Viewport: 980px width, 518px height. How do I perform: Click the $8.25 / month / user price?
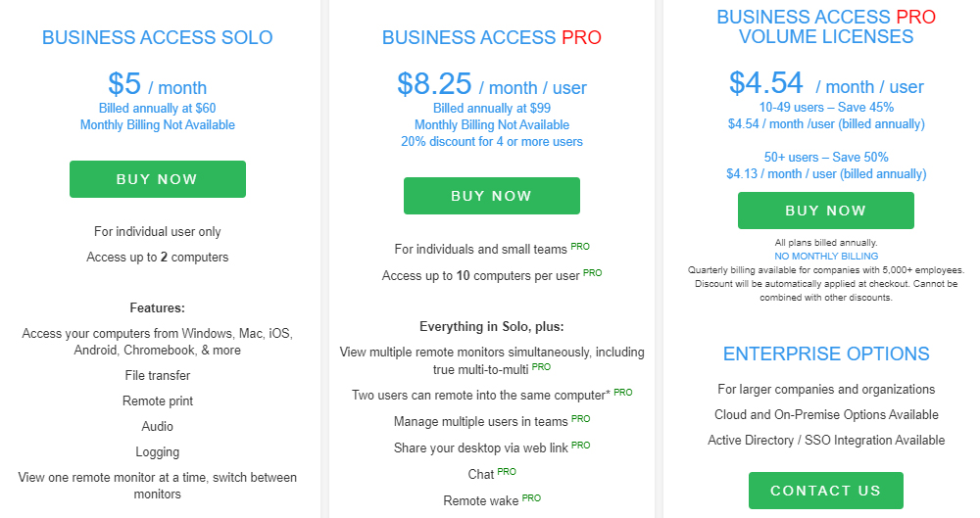[492, 84]
